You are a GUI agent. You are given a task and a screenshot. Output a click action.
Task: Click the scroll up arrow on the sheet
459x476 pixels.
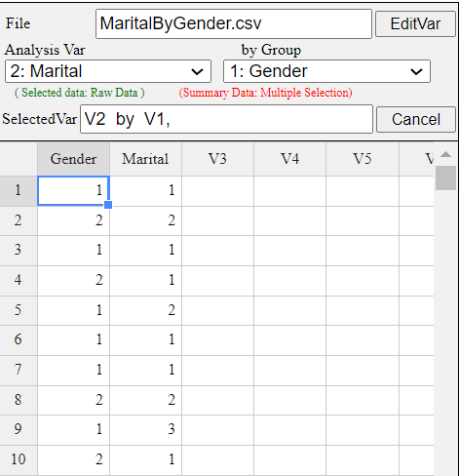446,154
